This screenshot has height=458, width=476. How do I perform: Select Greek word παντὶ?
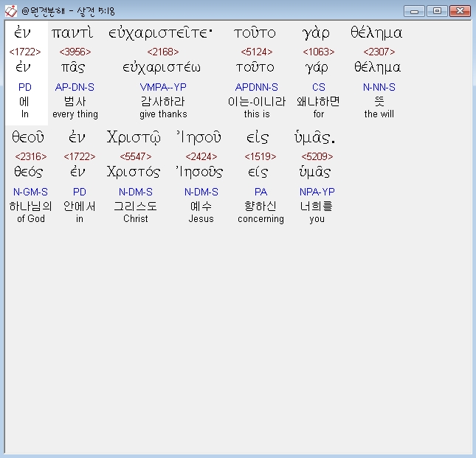[72, 32]
